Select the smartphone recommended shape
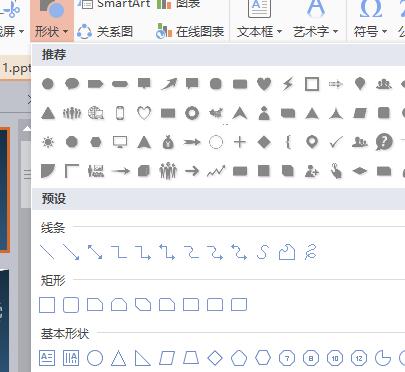 (120, 113)
